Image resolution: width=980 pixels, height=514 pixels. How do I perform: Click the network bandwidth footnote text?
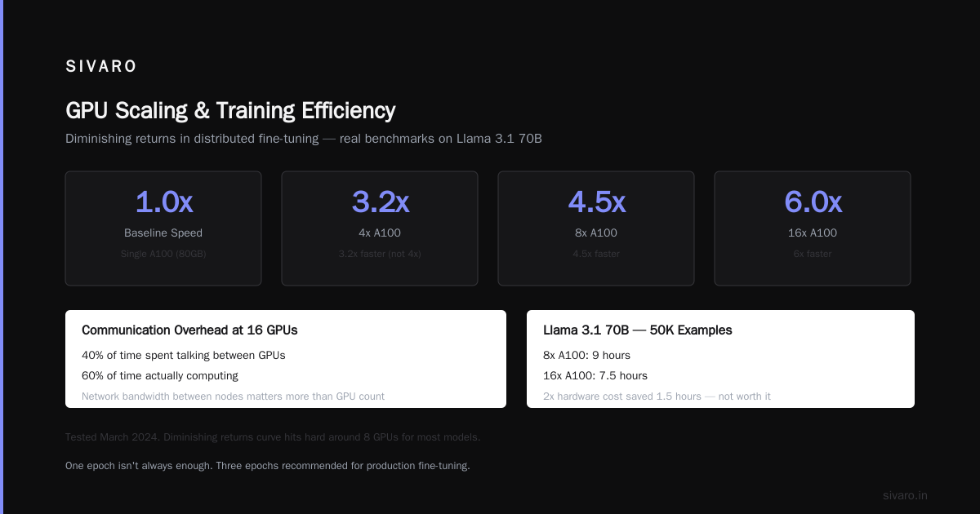pyautogui.click(x=233, y=397)
